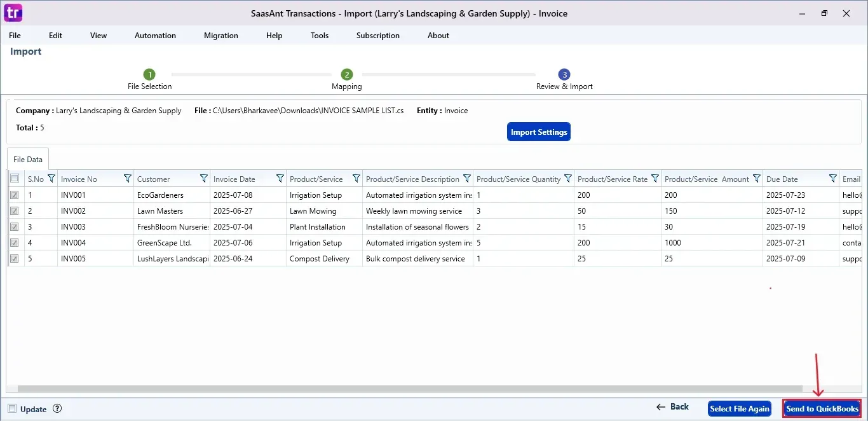Open the Subscription menu

378,36
